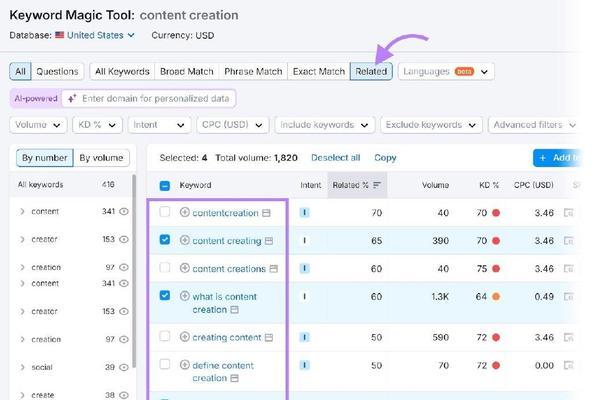Image resolution: width=592 pixels, height=400 pixels.
Task: Click plus icon beside define content creation
Action: coord(184,365)
